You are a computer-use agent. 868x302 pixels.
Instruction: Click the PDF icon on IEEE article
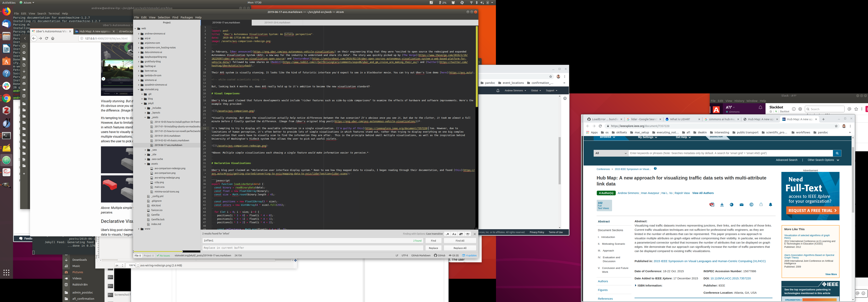click(x=712, y=205)
